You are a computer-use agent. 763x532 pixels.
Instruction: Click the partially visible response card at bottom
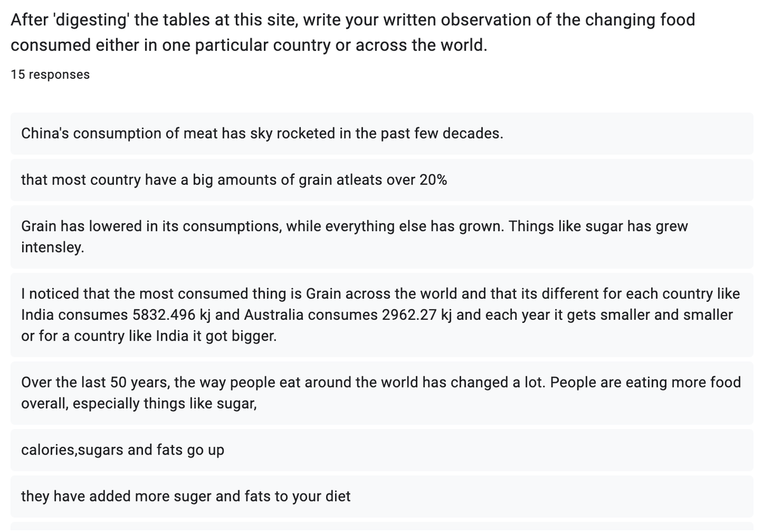(381, 527)
